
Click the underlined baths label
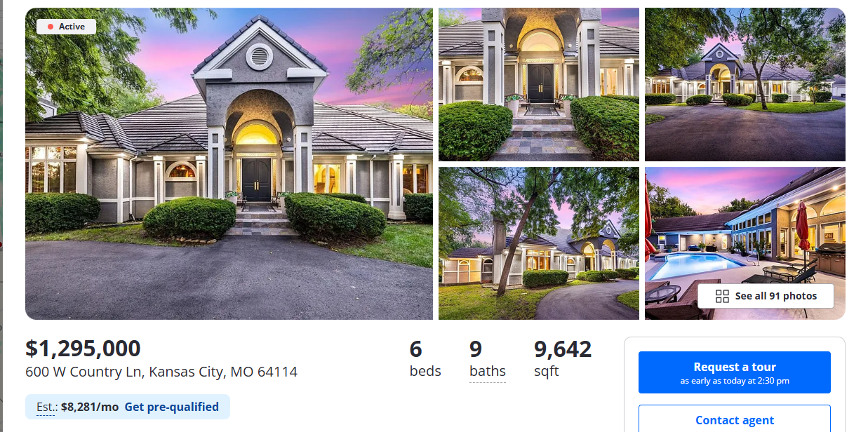pyautogui.click(x=488, y=371)
